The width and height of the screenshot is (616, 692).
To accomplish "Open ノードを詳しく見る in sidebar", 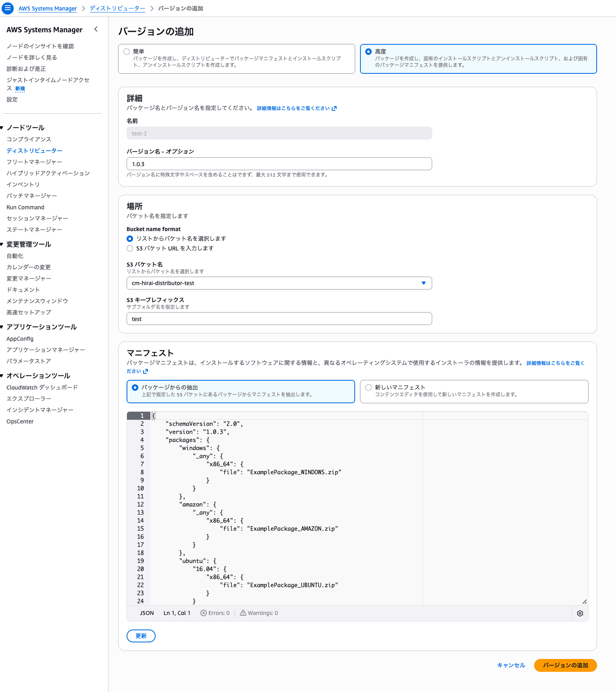I will coord(32,58).
